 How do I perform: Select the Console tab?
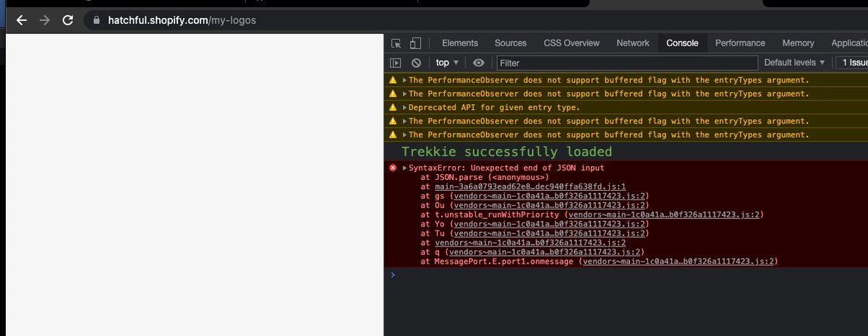(x=682, y=43)
